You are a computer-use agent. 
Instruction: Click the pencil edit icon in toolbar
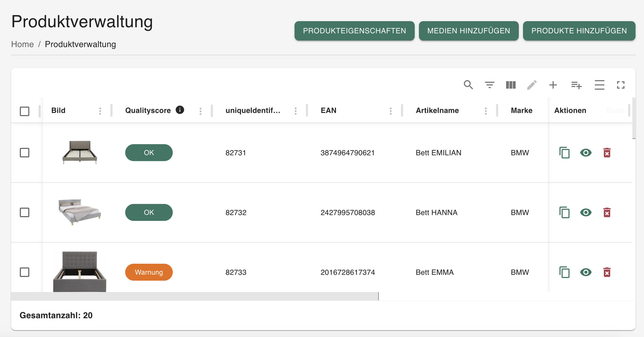532,85
